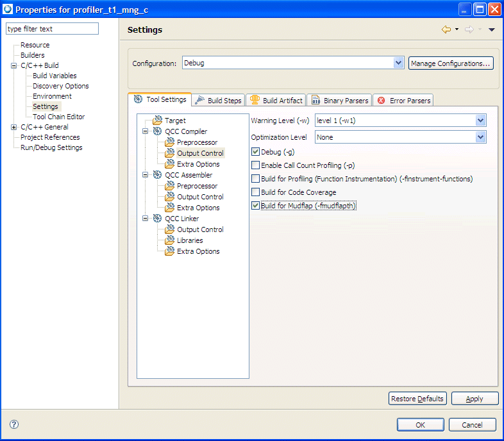This screenshot has width=504, height=441.
Task: Select Tool Chain Editor in sidebar
Action: click(58, 117)
